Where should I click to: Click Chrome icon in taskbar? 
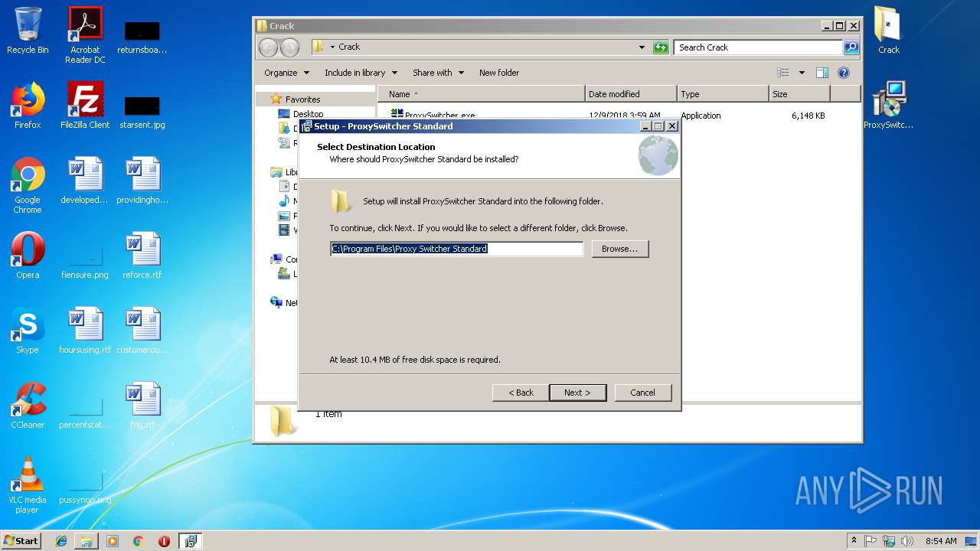(139, 541)
